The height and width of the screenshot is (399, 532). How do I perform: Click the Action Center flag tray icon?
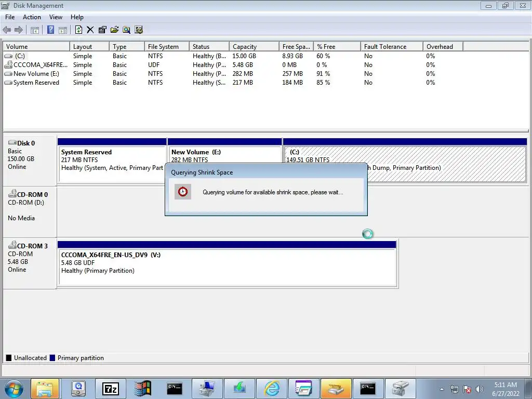click(x=467, y=389)
